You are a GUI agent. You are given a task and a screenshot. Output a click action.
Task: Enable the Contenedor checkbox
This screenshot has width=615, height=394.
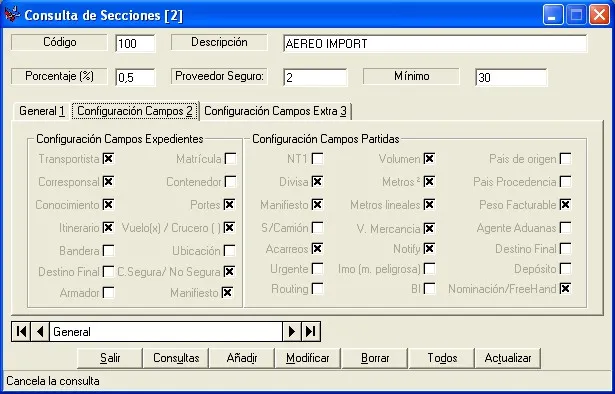point(230,182)
